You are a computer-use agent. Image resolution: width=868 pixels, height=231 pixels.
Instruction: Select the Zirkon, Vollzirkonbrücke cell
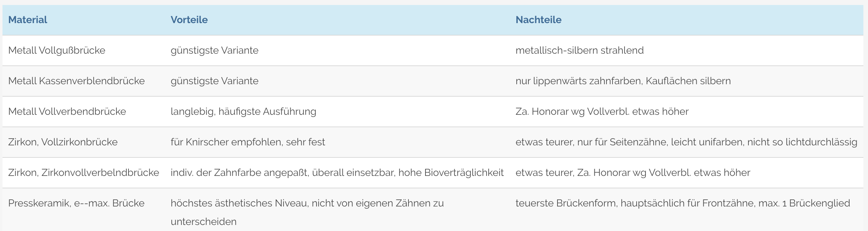(63, 142)
